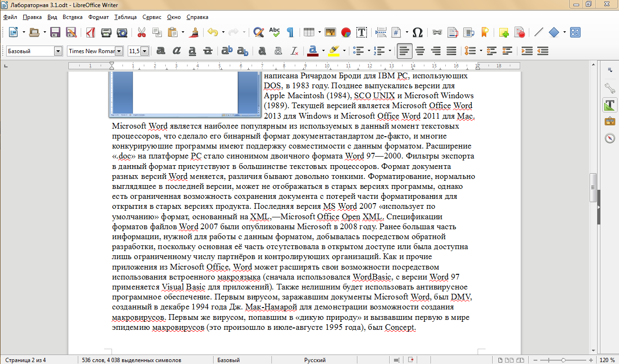Open sidebar Properties wrench icon
This screenshot has height=364, width=619.
coord(610,88)
